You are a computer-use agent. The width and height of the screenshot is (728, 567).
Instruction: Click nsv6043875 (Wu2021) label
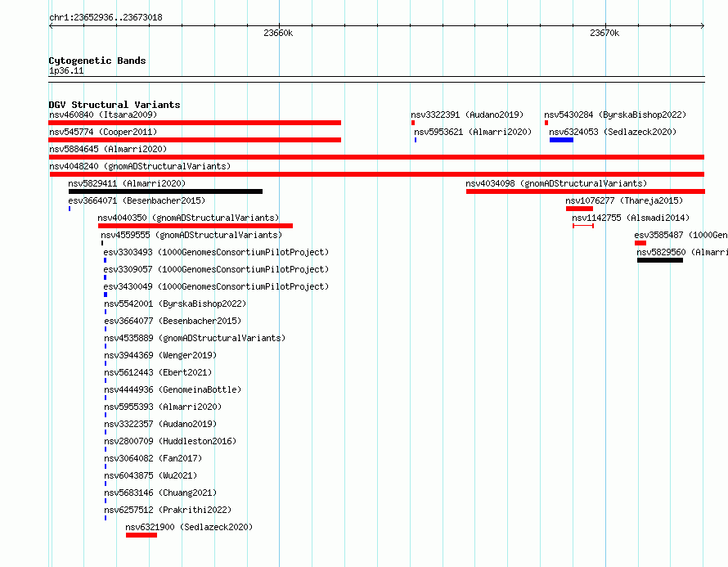(x=151, y=475)
